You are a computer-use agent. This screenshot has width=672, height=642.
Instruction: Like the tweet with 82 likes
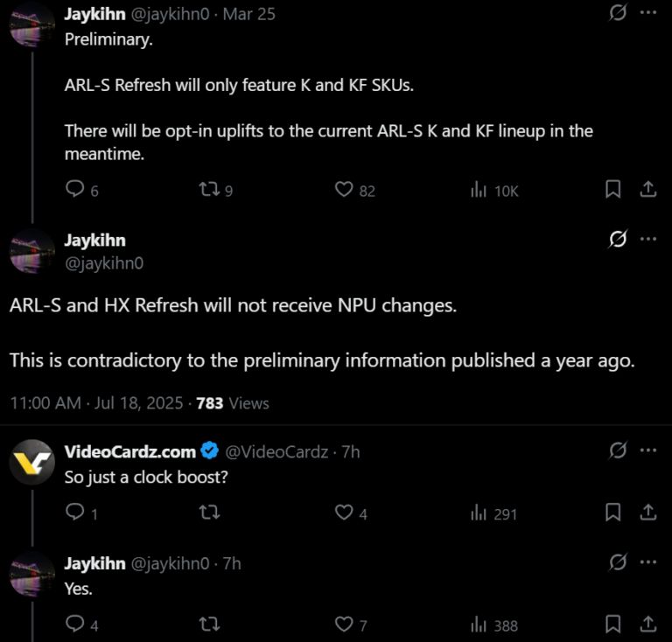345,189
